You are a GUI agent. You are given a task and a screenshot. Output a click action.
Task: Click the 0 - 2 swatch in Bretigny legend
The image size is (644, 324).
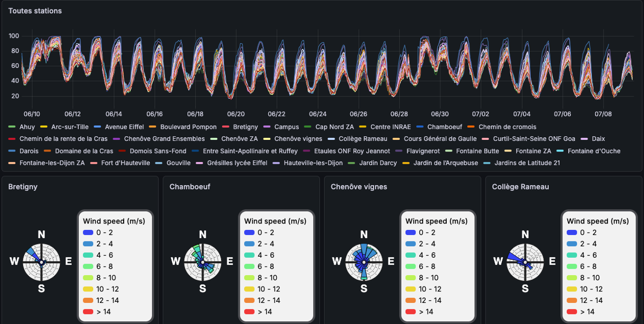(88, 232)
